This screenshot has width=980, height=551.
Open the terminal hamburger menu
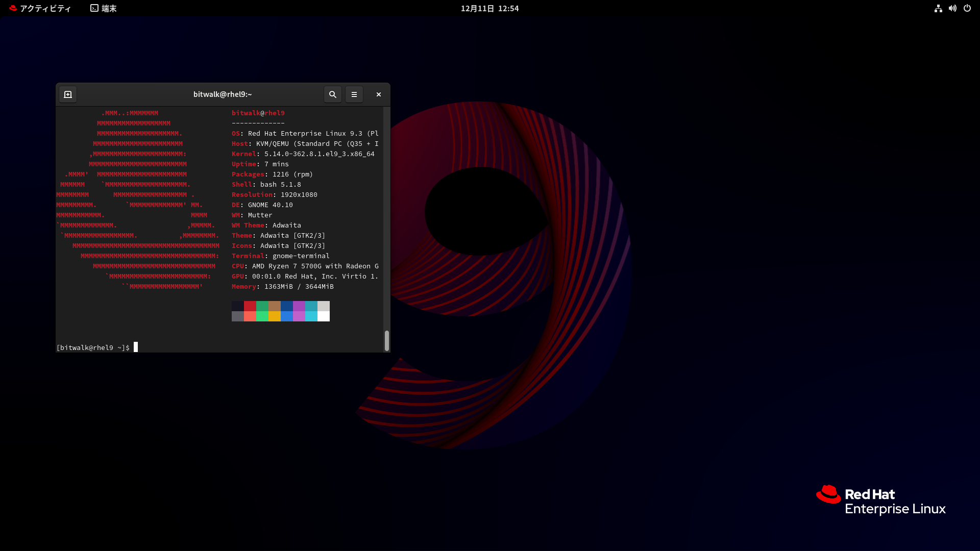[354, 94]
